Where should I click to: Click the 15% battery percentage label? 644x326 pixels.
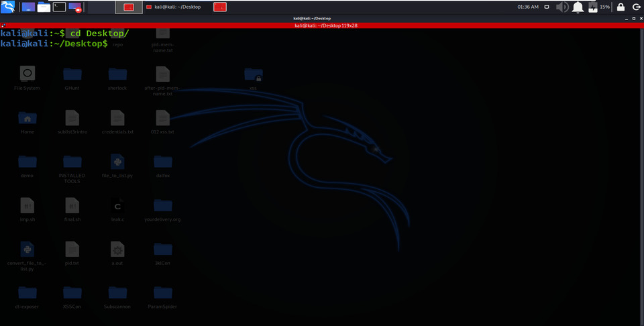pos(604,7)
